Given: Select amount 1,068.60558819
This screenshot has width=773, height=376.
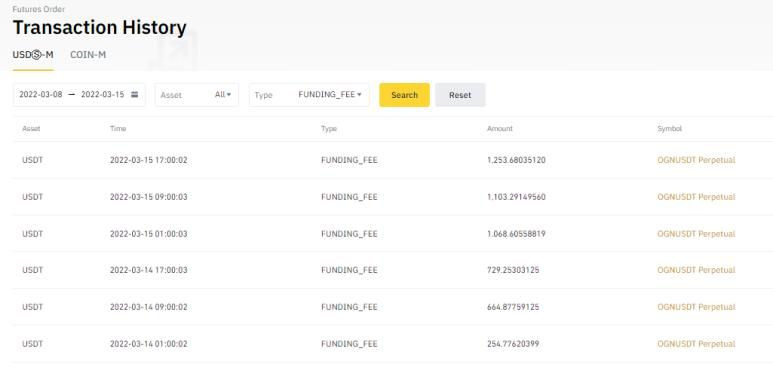Looking at the screenshot, I should pyautogui.click(x=516, y=234).
